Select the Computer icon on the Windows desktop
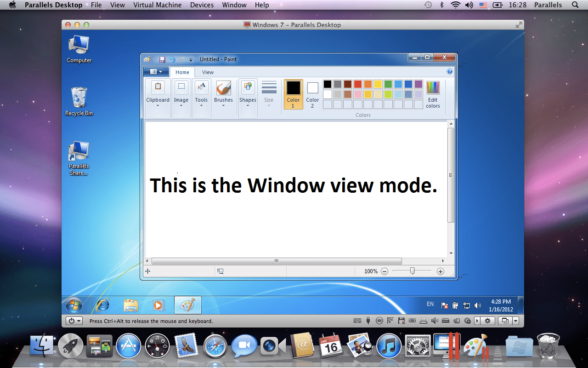 click(79, 49)
